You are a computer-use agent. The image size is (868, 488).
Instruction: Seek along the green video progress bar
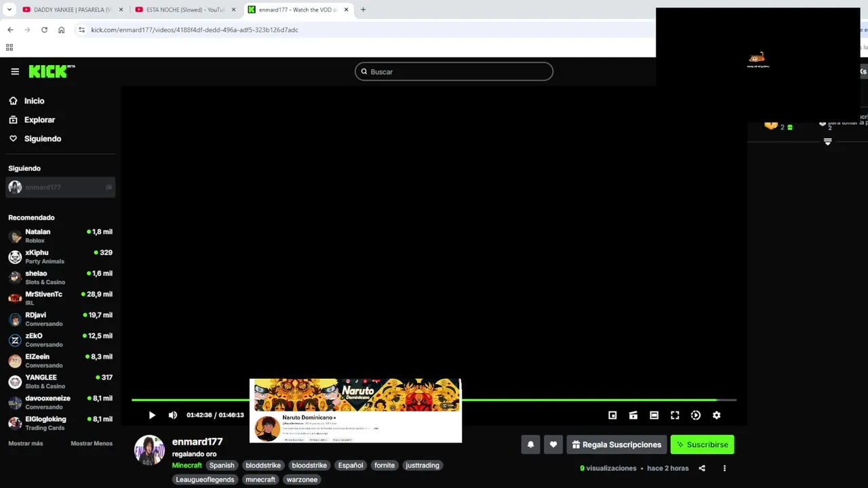coord(434,400)
